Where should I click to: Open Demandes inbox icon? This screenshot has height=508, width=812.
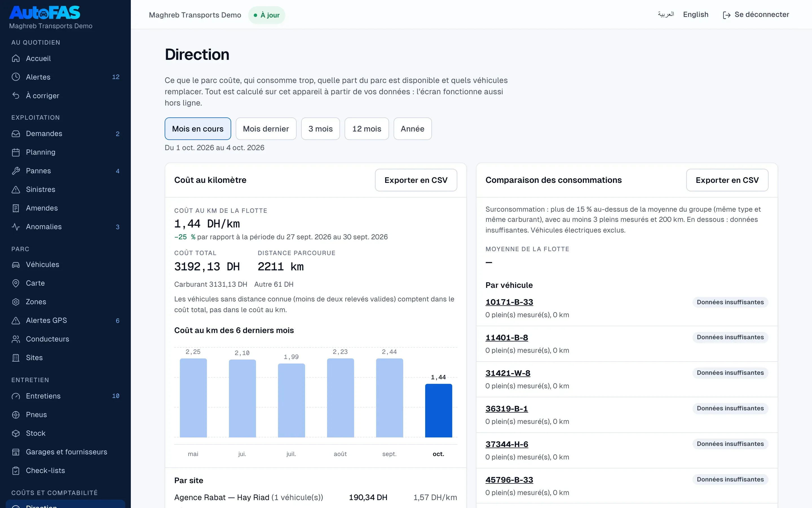point(16,134)
